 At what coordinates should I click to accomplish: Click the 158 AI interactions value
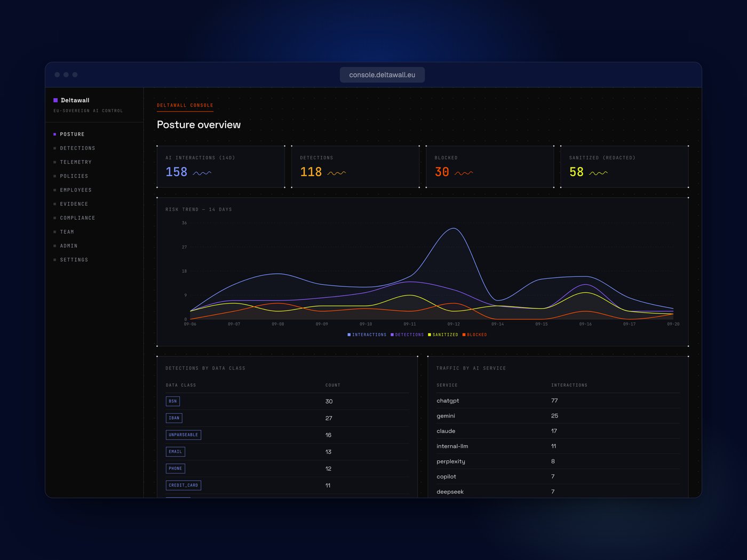pyautogui.click(x=177, y=172)
